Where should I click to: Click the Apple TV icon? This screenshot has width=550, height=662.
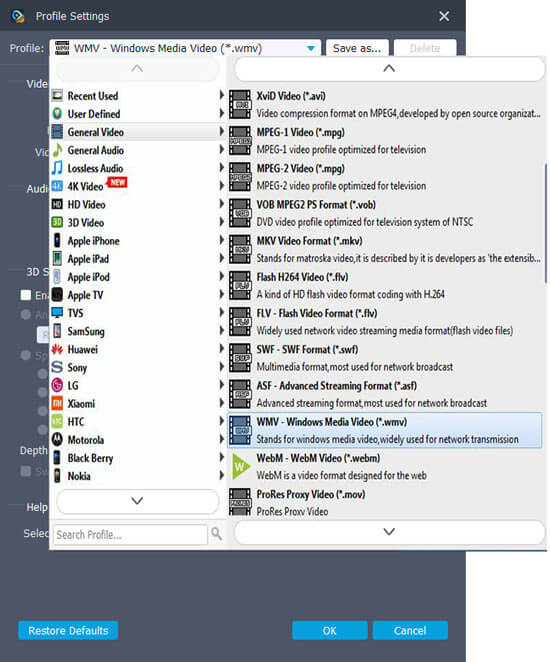pos(57,294)
